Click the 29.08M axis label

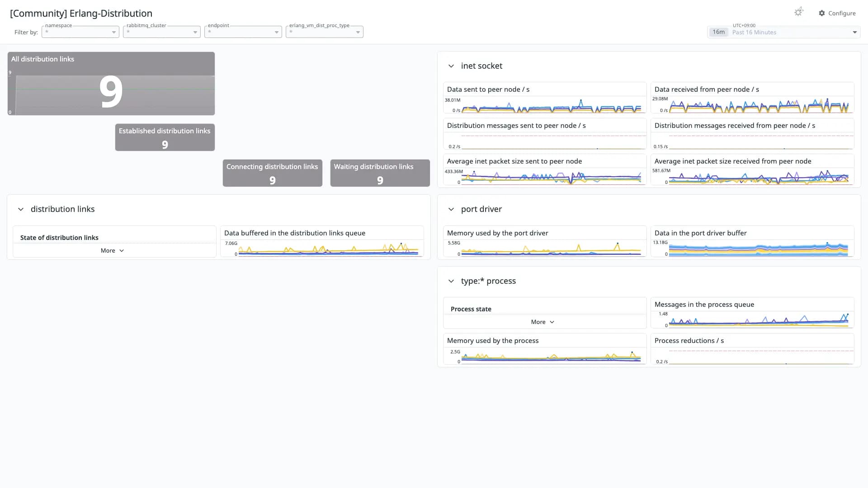(x=660, y=99)
